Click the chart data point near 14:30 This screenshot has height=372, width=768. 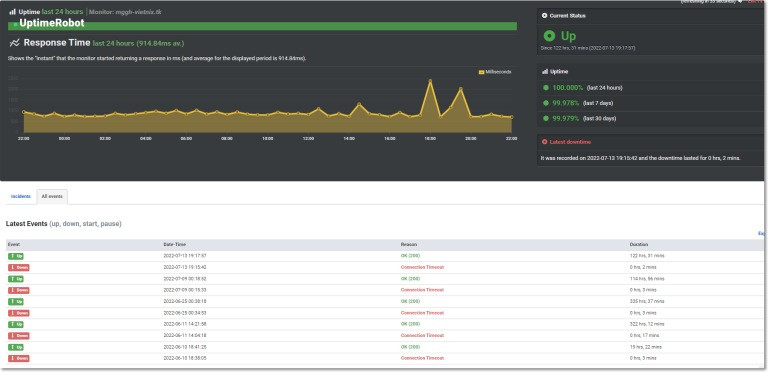click(359, 104)
